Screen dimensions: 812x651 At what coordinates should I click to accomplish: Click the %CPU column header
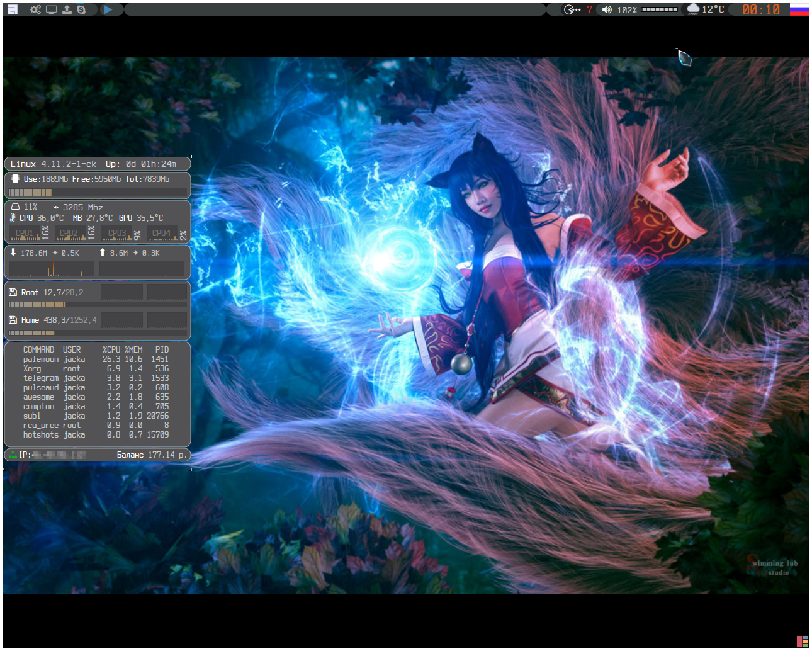(x=111, y=349)
